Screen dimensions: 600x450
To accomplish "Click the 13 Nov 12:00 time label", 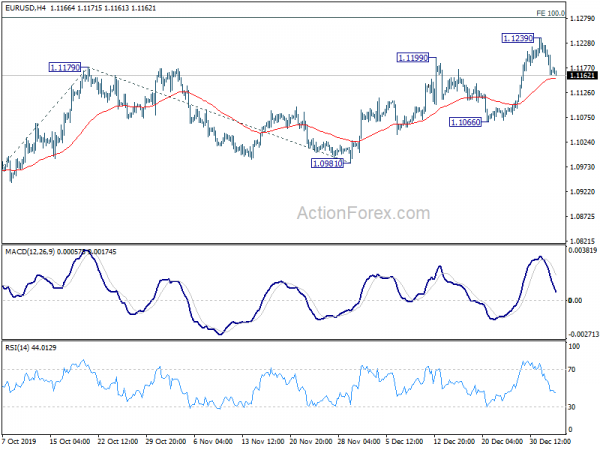I will tap(262, 441).
